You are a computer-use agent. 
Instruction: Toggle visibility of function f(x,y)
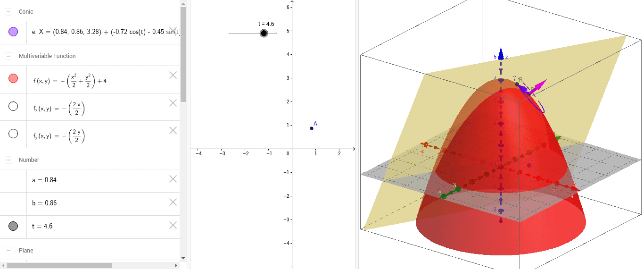click(x=13, y=78)
